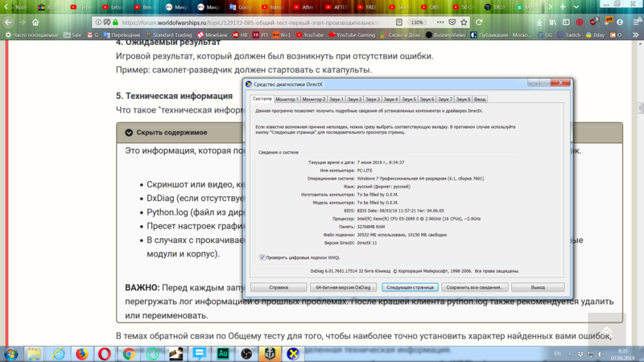Open Opera browser from taskbar
This screenshot has width=644, height=362.
(105, 353)
